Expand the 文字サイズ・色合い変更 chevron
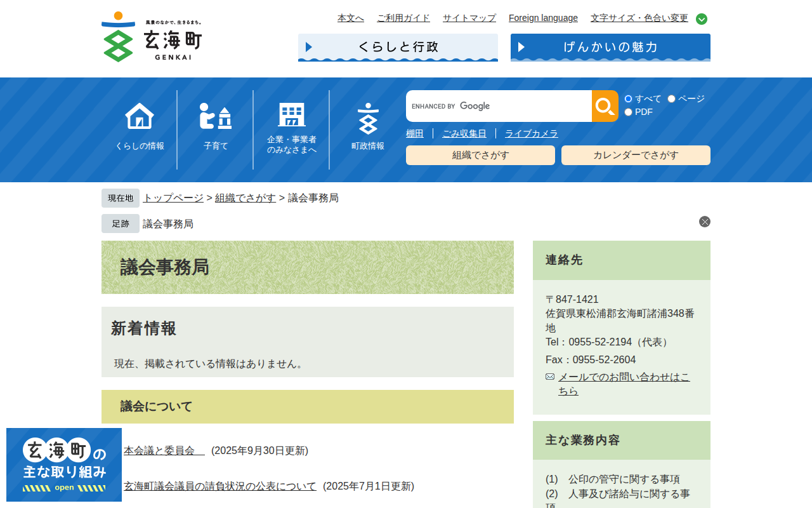This screenshot has width=812, height=508. pyautogui.click(x=701, y=18)
